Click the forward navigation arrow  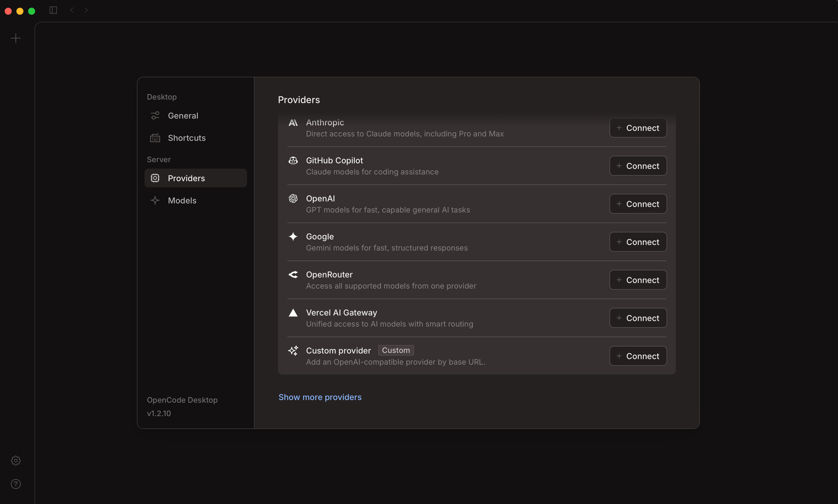pos(86,10)
